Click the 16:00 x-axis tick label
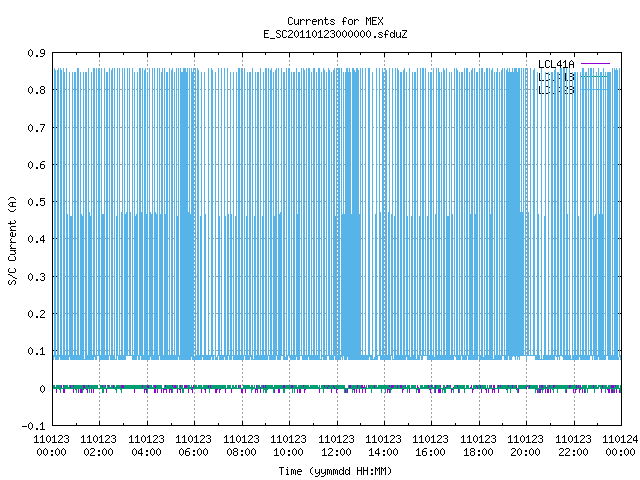Viewport: 640px width, 480px height. click(430, 452)
